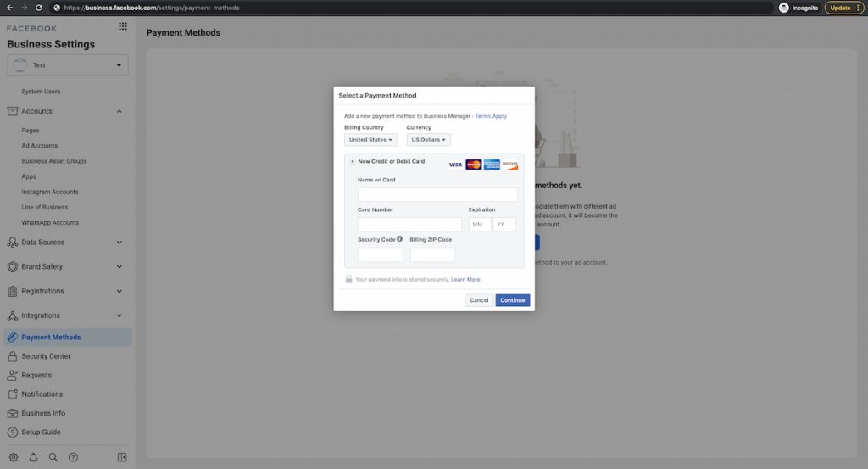Focus the Card Number field
This screenshot has height=469, width=868.
[x=409, y=224]
